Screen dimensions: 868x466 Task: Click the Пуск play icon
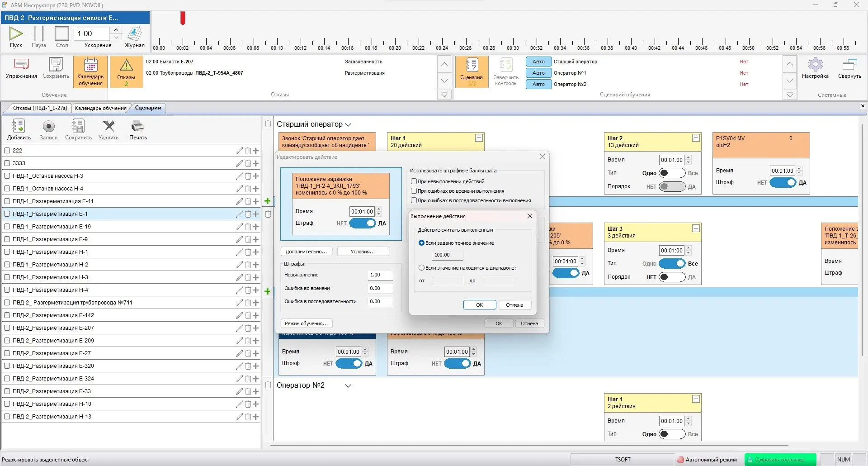16,33
